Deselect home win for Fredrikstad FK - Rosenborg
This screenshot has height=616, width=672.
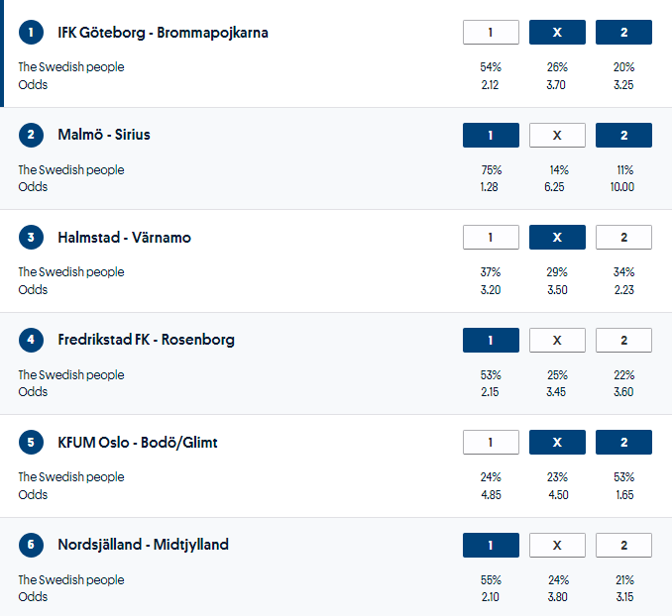[x=491, y=340]
